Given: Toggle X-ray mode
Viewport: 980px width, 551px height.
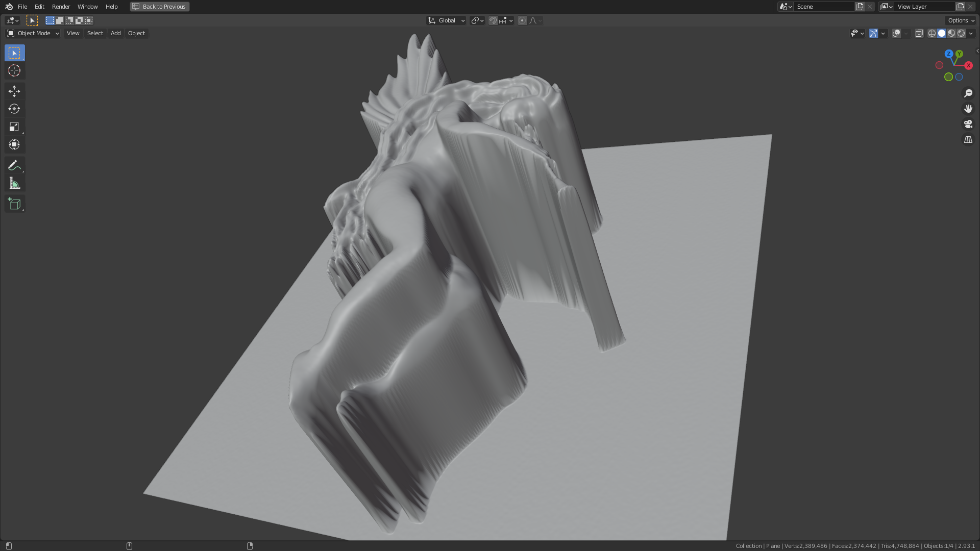Looking at the screenshot, I should [x=919, y=33].
